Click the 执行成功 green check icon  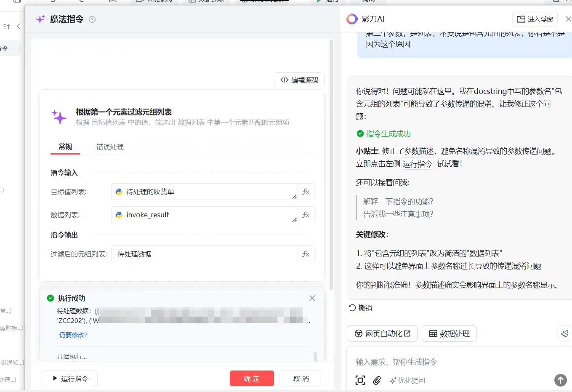coord(51,298)
